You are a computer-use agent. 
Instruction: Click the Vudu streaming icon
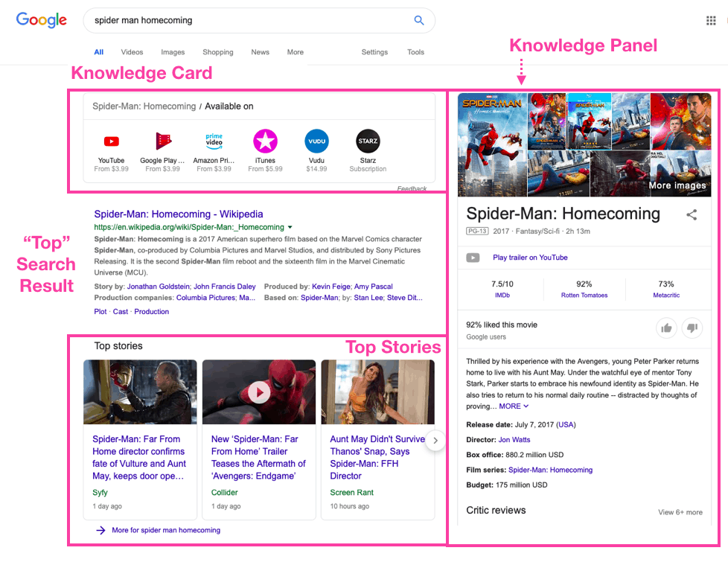(316, 141)
